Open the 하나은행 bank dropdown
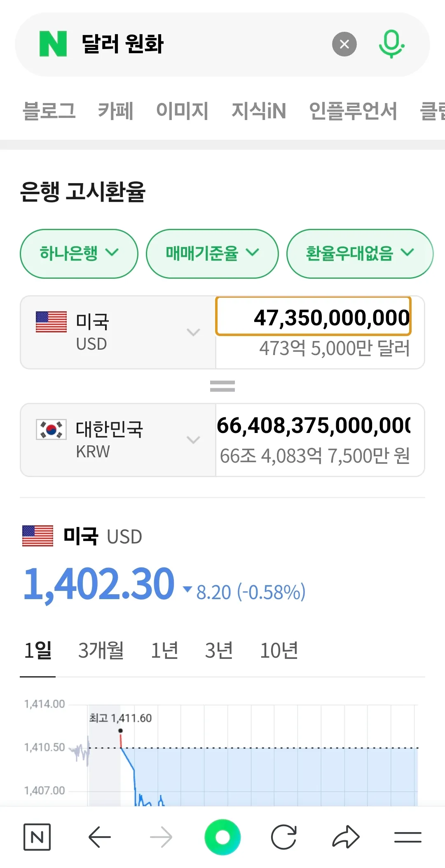 tap(79, 253)
